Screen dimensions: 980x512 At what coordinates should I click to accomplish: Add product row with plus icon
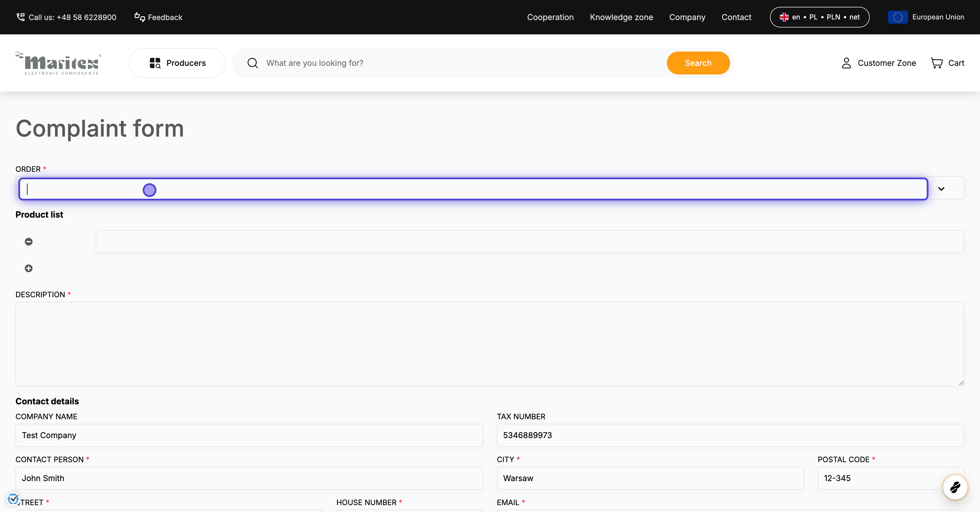(x=29, y=268)
